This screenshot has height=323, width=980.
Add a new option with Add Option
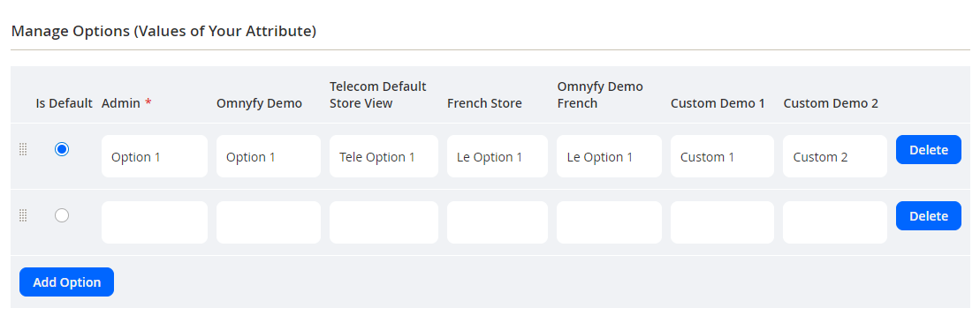click(67, 282)
